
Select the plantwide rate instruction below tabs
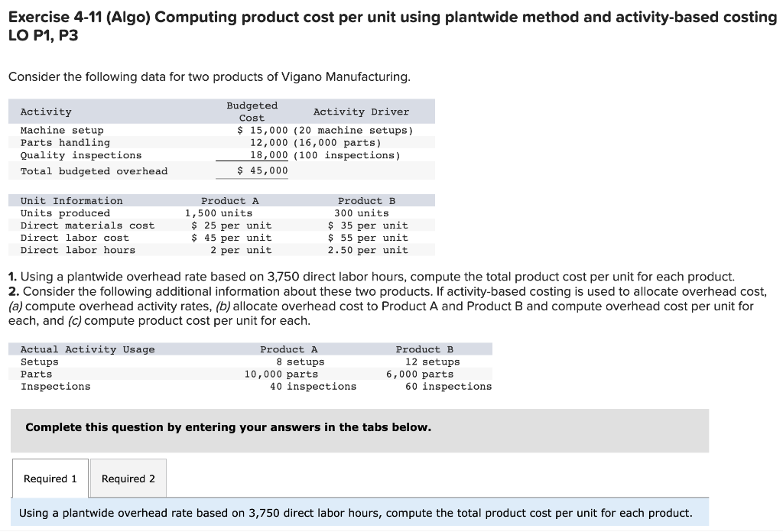tap(359, 512)
